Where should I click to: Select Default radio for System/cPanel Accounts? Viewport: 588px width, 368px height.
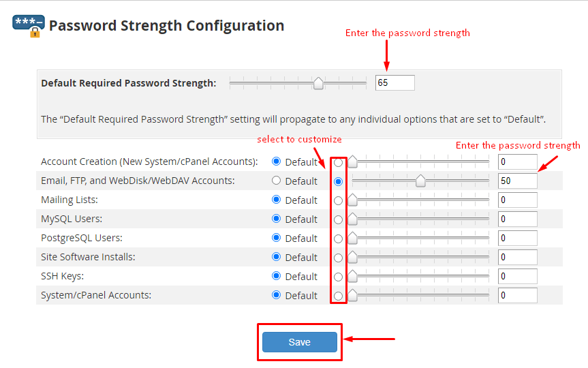pos(277,295)
